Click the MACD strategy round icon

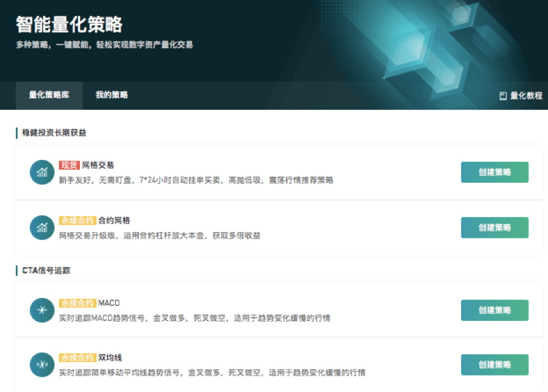click(x=42, y=310)
